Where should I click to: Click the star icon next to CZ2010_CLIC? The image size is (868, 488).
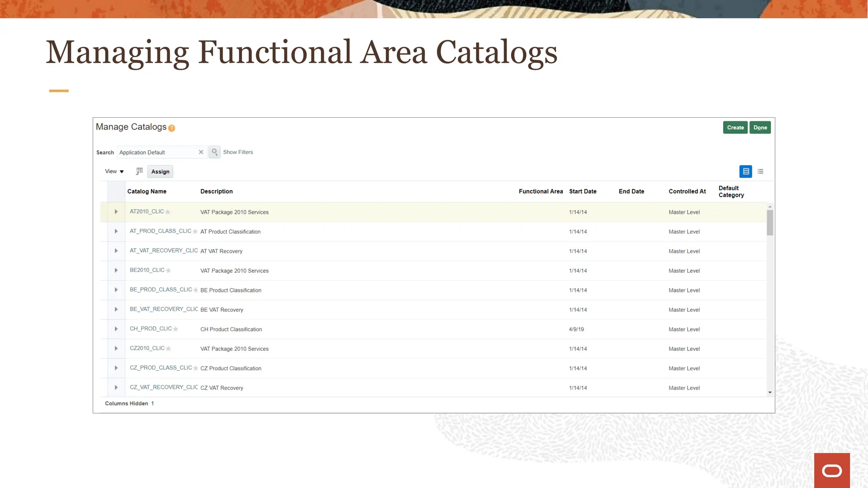click(x=168, y=348)
